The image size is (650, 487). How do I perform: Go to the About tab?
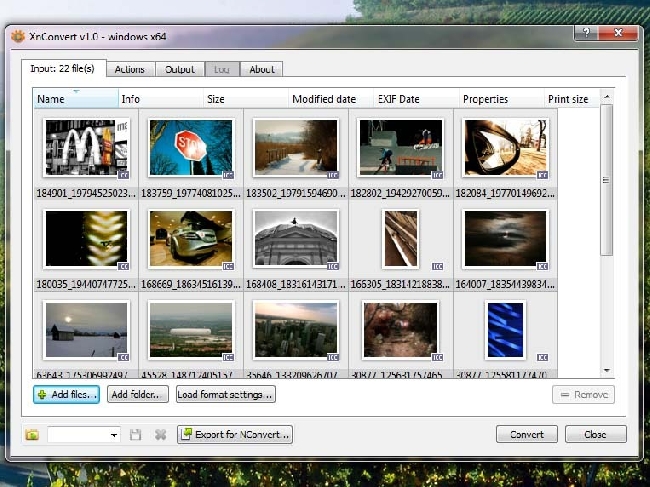click(262, 69)
